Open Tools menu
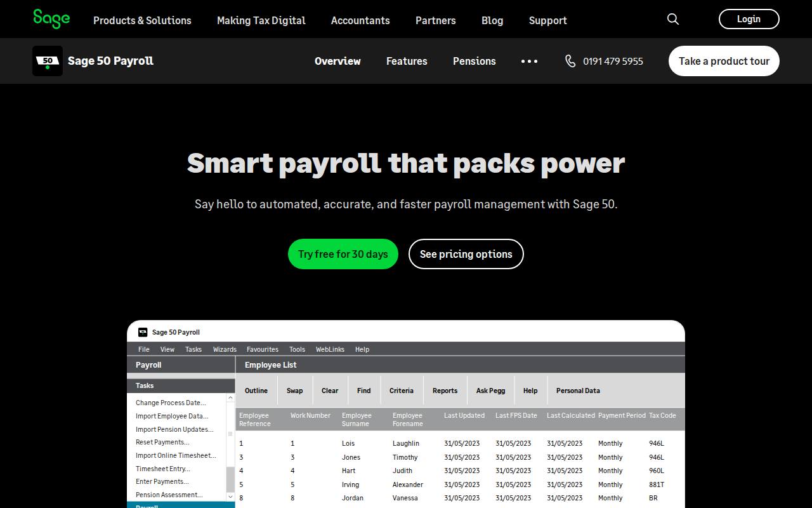 pos(297,349)
